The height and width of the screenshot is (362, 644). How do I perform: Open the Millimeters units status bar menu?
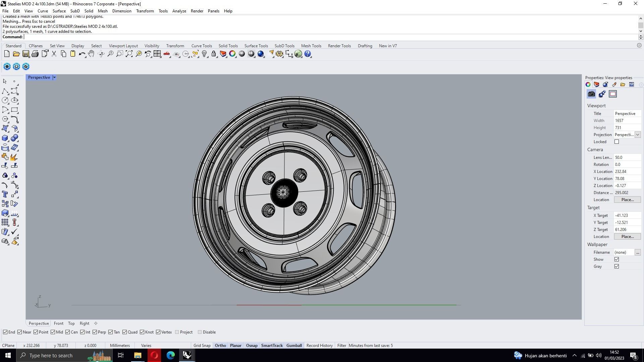tap(120, 346)
